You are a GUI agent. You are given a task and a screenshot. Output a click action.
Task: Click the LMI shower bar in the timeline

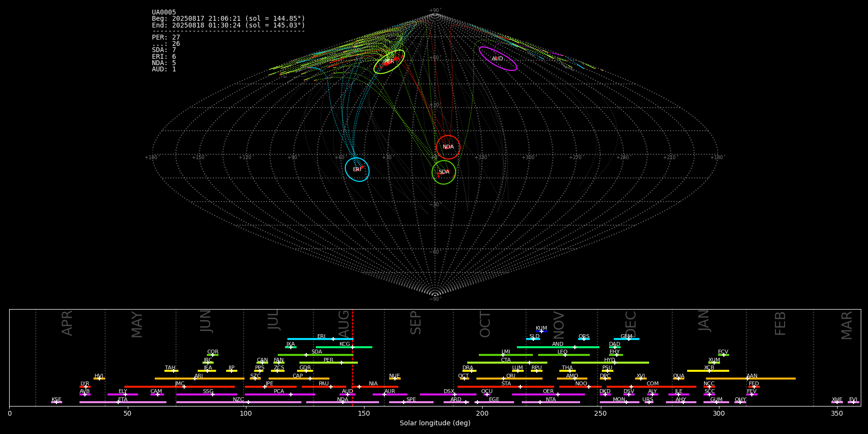pyautogui.click(x=506, y=355)
